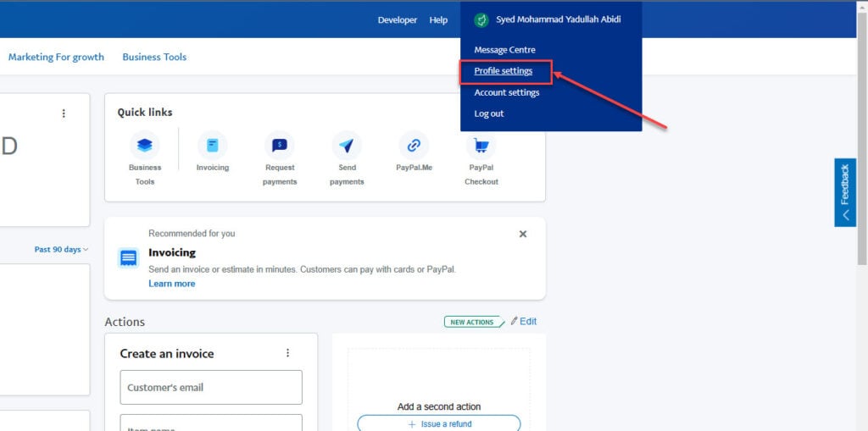Open the Past 90 days dropdown
This screenshot has width=868, height=431.
(61, 250)
